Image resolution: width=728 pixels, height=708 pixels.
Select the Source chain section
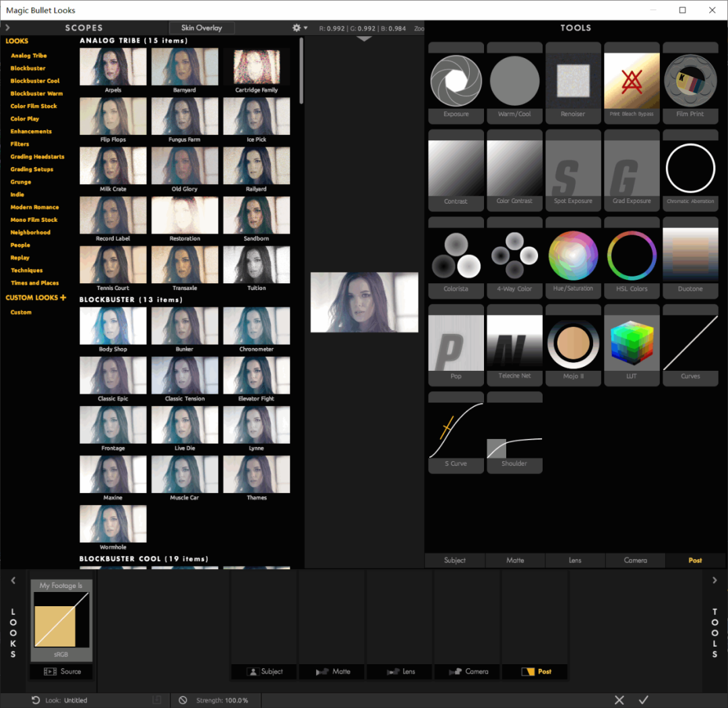click(x=61, y=672)
